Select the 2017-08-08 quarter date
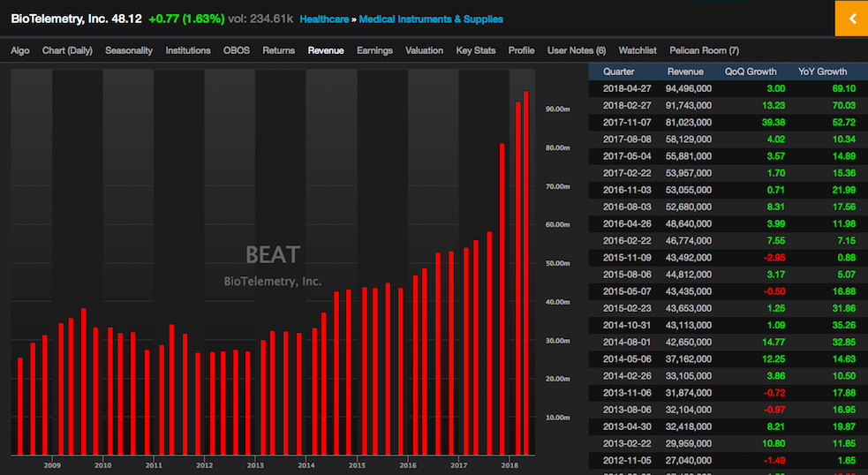868x475 pixels. pyautogui.click(x=627, y=139)
